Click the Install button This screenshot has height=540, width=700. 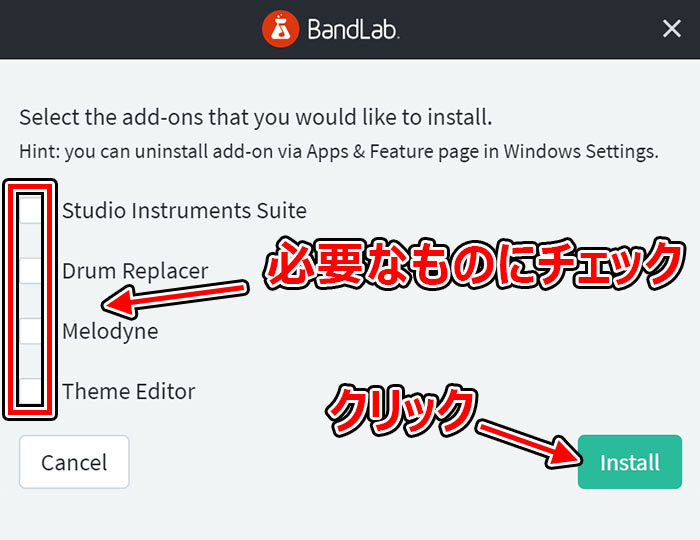pyautogui.click(x=629, y=462)
